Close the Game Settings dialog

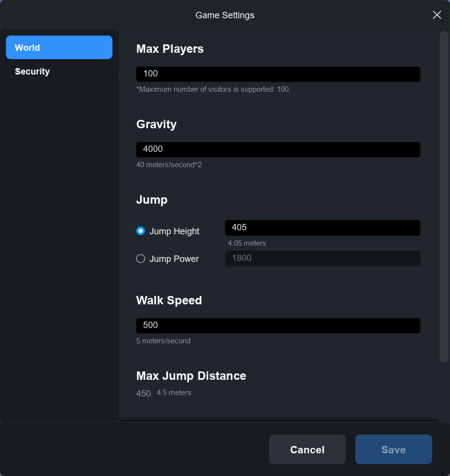(437, 15)
